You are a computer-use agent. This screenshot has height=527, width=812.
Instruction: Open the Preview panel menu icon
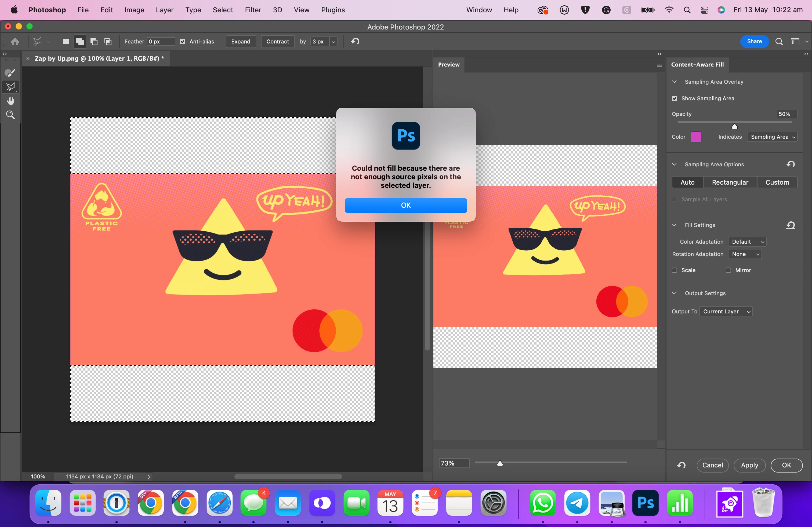pyautogui.click(x=659, y=65)
